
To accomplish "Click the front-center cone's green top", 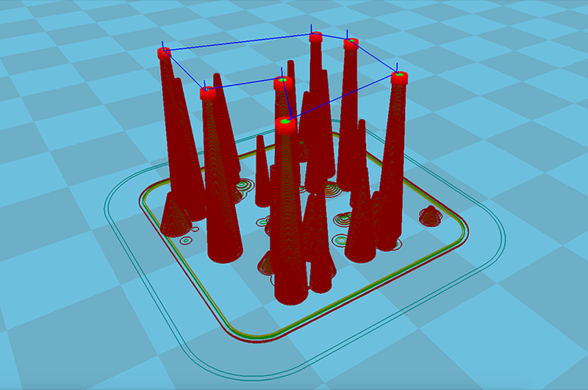I will coord(285,122).
